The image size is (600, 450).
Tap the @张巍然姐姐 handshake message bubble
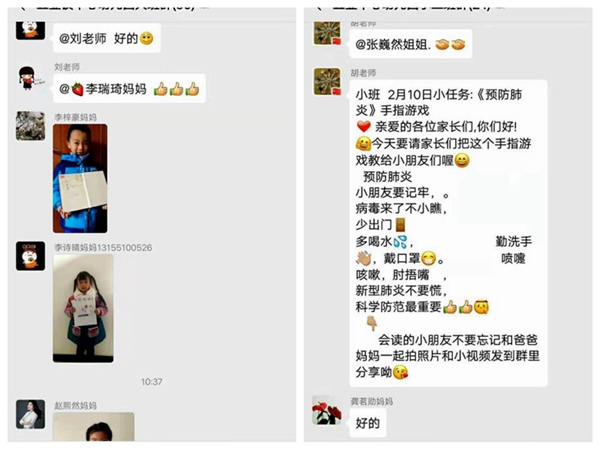(x=411, y=44)
